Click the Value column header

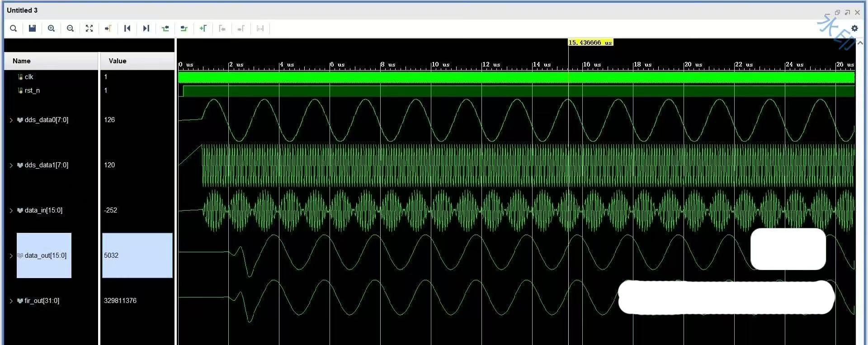coord(137,61)
